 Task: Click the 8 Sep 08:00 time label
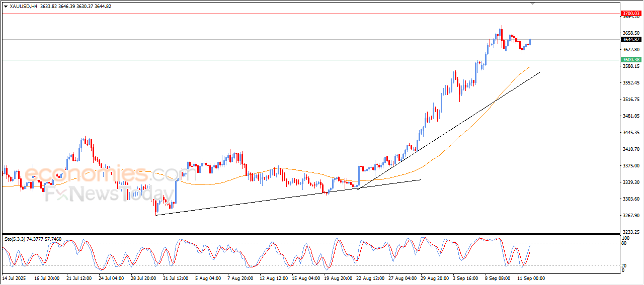click(x=497, y=278)
